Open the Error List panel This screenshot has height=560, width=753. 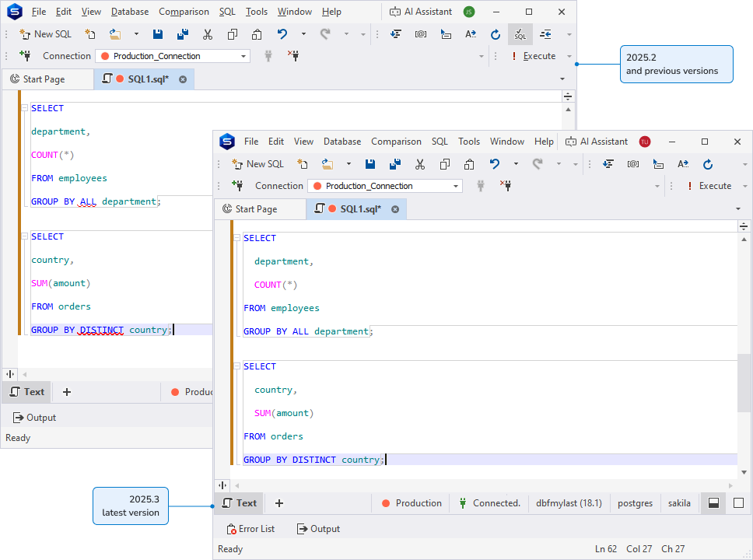(250, 528)
